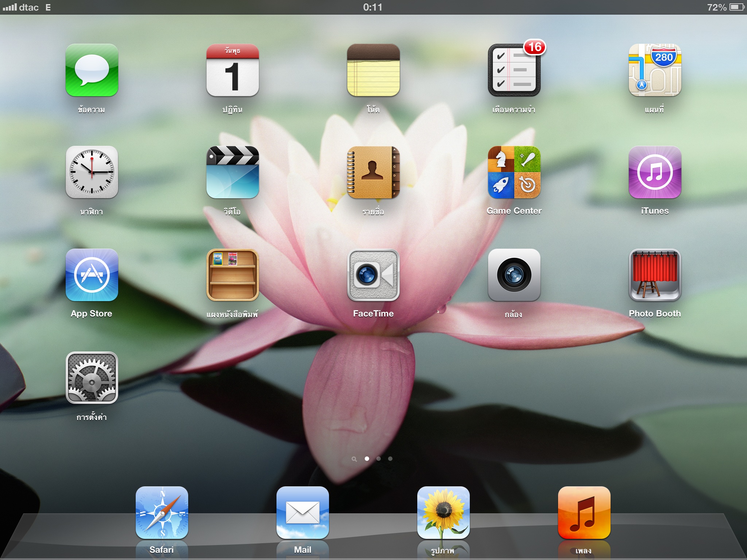Screen dimensions: 747x560
Task: Open the Settings gear app
Action: [x=92, y=378]
